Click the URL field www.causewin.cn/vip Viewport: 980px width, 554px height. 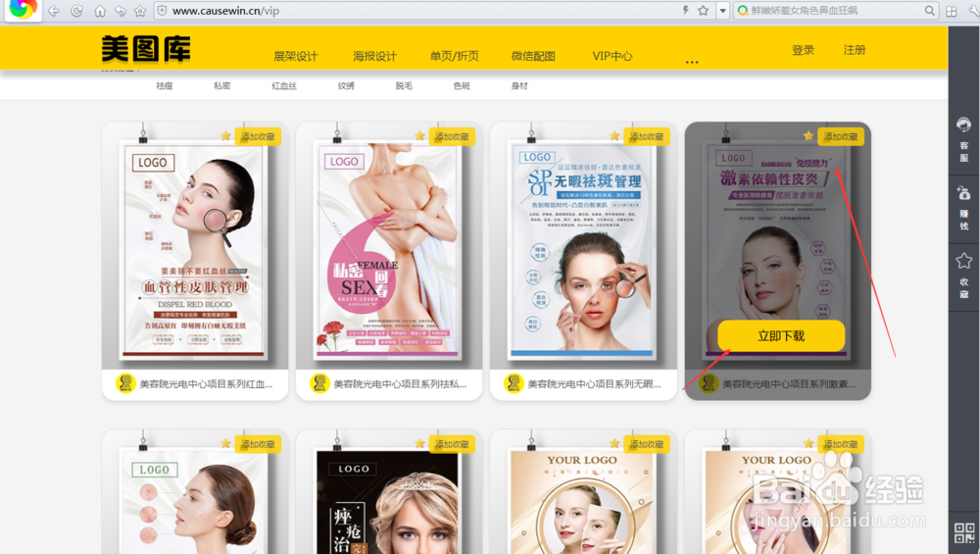(225, 11)
